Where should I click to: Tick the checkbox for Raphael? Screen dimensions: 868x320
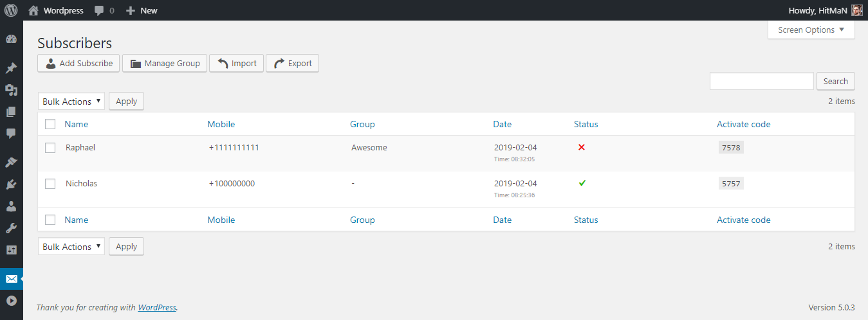click(x=50, y=148)
